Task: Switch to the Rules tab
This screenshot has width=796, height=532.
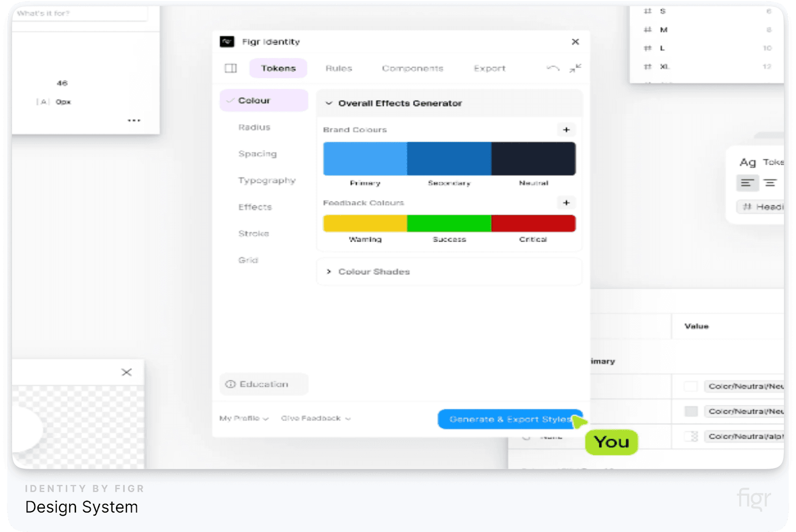Action: pyautogui.click(x=339, y=68)
